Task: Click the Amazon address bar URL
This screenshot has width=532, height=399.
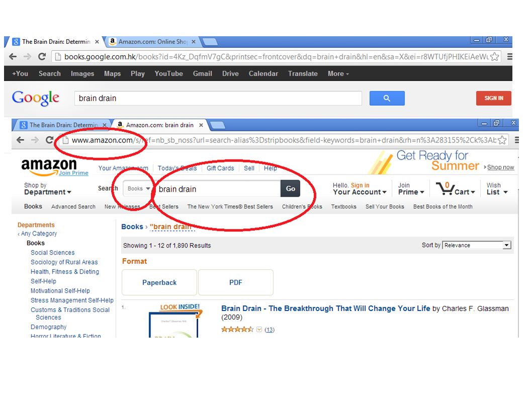Action: pyautogui.click(x=284, y=140)
